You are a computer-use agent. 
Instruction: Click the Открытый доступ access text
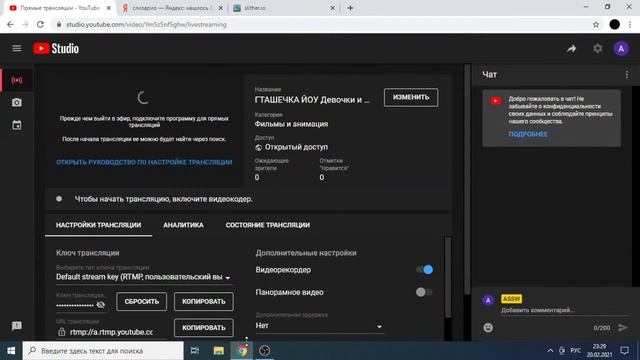pos(296,147)
